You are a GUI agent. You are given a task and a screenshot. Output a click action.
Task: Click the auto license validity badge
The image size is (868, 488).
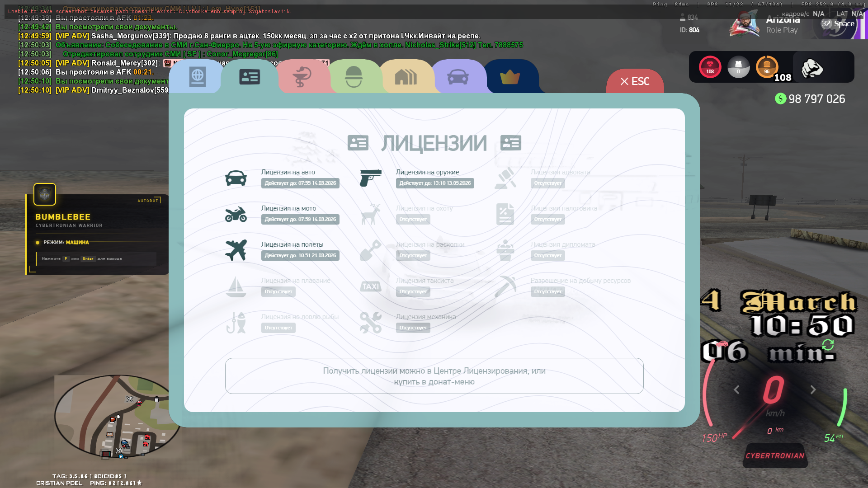tap(300, 183)
